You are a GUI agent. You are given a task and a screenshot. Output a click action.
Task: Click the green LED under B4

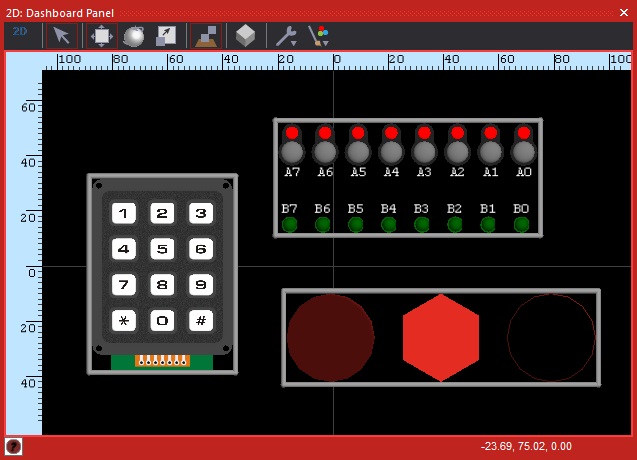tap(389, 225)
